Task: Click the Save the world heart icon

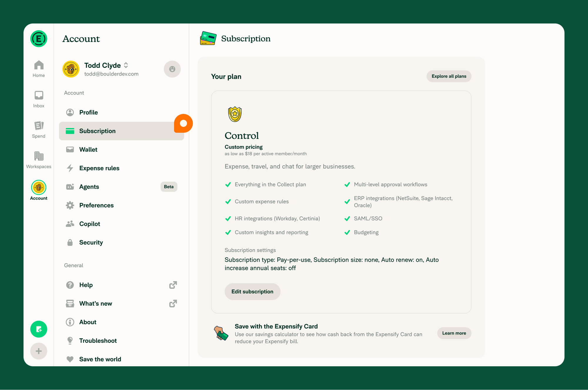Action: (70, 359)
